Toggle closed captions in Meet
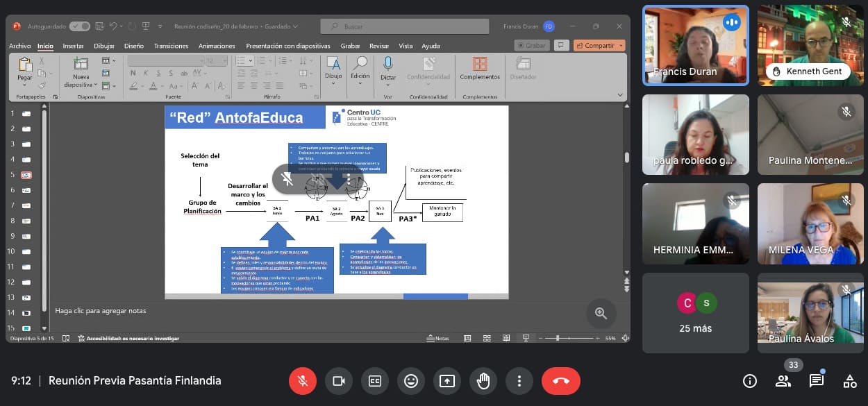This screenshot has width=868, height=406. 375,381
